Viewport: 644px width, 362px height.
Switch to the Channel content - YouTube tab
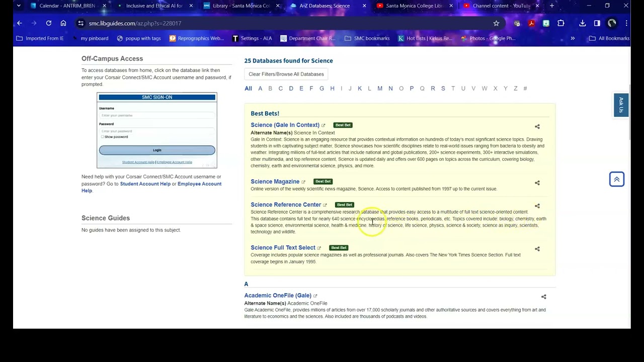(501, 6)
